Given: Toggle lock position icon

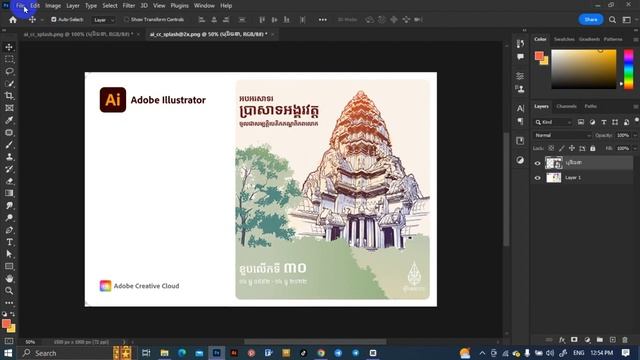Looking at the screenshot, I should pos(572,149).
